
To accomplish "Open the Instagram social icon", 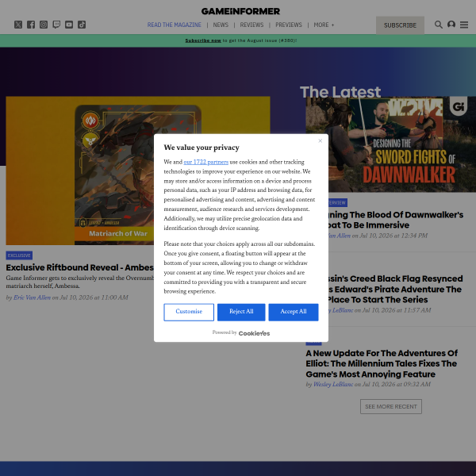I will point(44,25).
